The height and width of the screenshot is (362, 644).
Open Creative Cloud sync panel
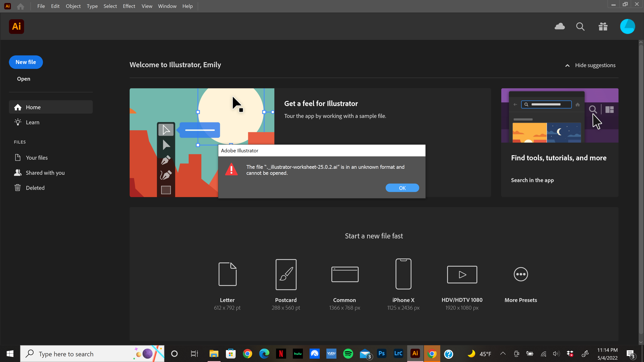559,26
